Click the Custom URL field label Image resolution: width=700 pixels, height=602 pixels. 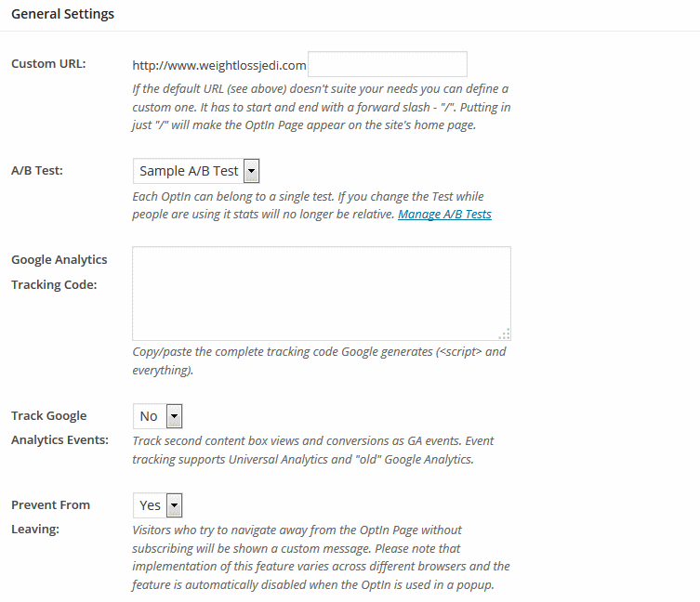[x=48, y=64]
